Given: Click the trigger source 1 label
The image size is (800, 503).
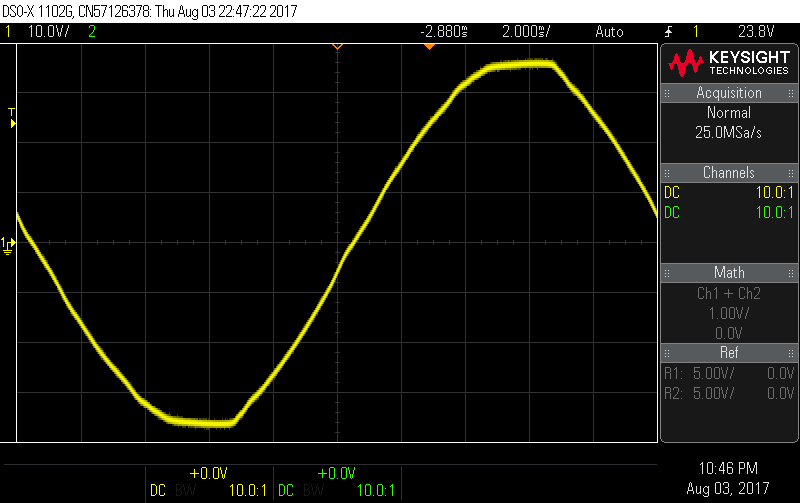Looking at the screenshot, I should tap(696, 32).
